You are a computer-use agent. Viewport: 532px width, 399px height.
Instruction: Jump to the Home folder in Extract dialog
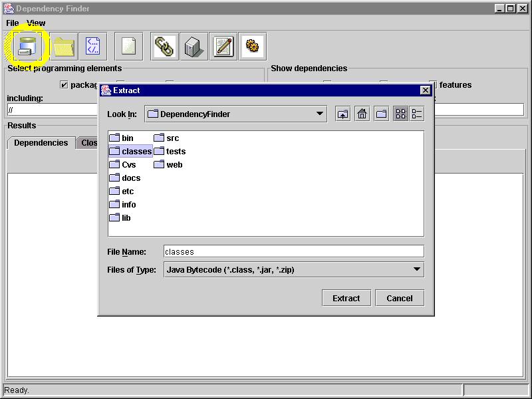[x=362, y=114]
